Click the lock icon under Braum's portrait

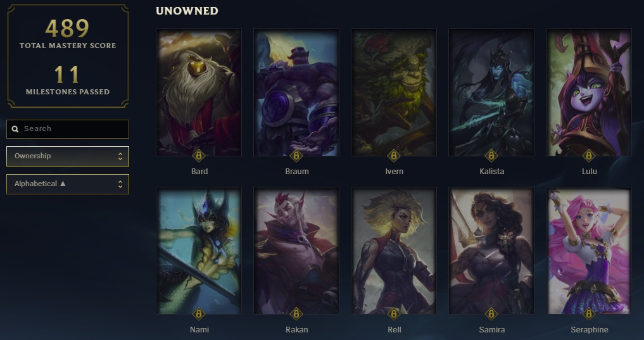coord(296,156)
